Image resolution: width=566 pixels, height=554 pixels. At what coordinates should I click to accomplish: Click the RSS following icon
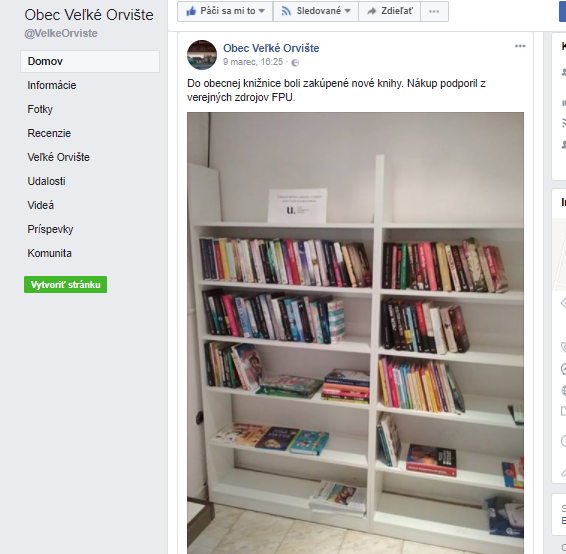tap(286, 11)
